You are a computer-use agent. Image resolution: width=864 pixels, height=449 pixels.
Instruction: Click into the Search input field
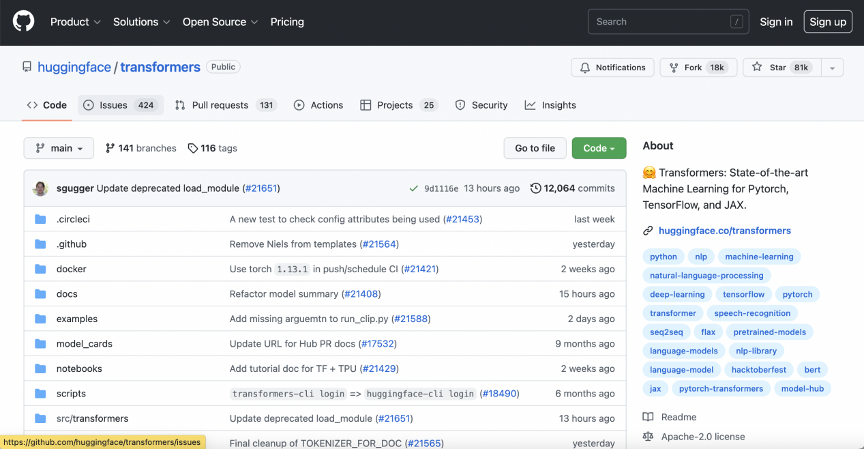point(668,22)
